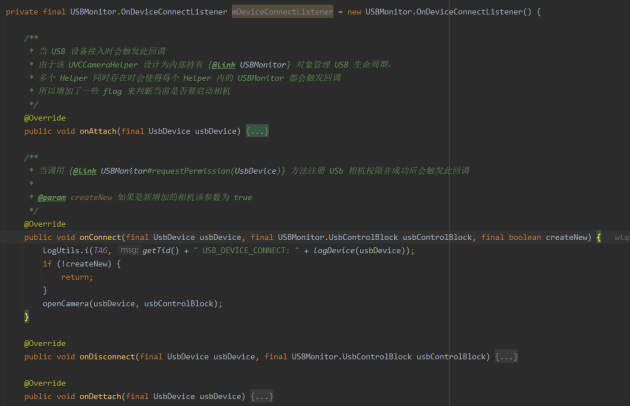Click the TAG constant in LogUtils call

pyautogui.click(x=100, y=250)
